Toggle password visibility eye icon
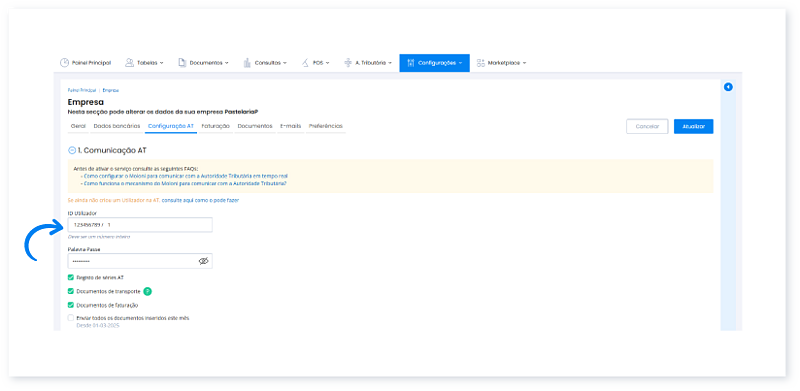 204,261
